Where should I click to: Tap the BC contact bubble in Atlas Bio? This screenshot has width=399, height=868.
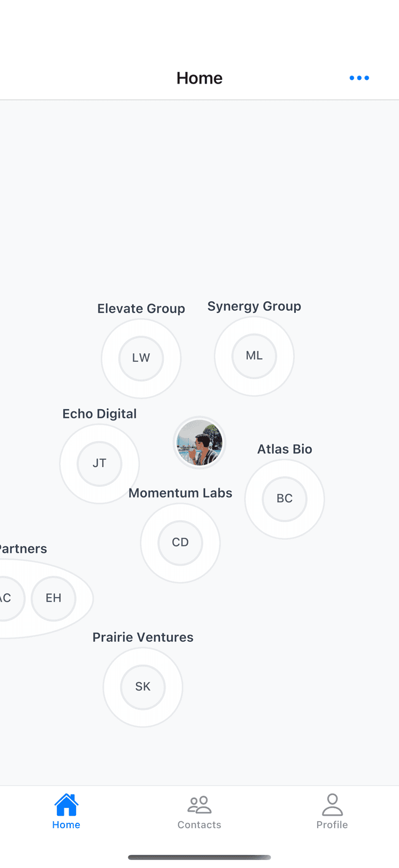click(284, 498)
